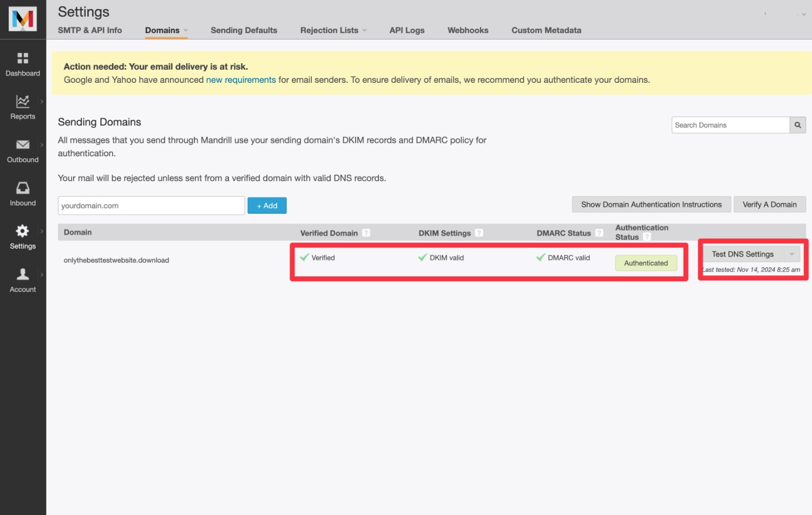Image resolution: width=812 pixels, height=515 pixels.
Task: Click the DKIM Settings help icon
Action: pos(479,233)
